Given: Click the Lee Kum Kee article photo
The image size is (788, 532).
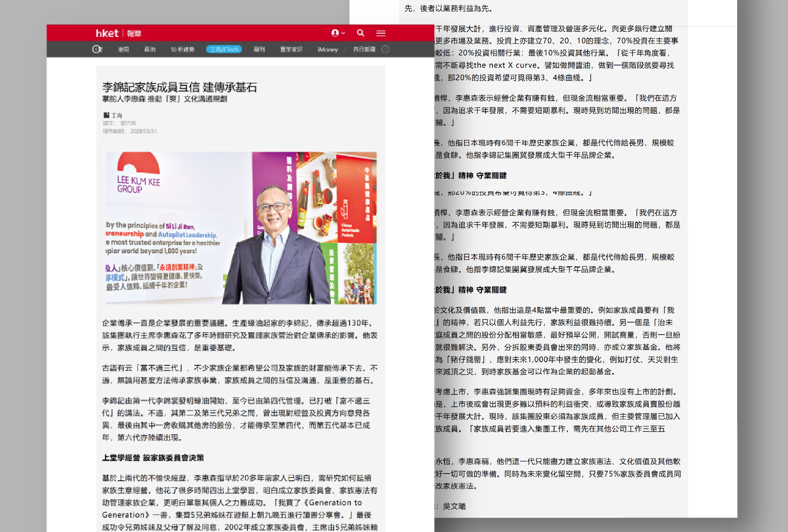Looking at the screenshot, I should 241,228.
